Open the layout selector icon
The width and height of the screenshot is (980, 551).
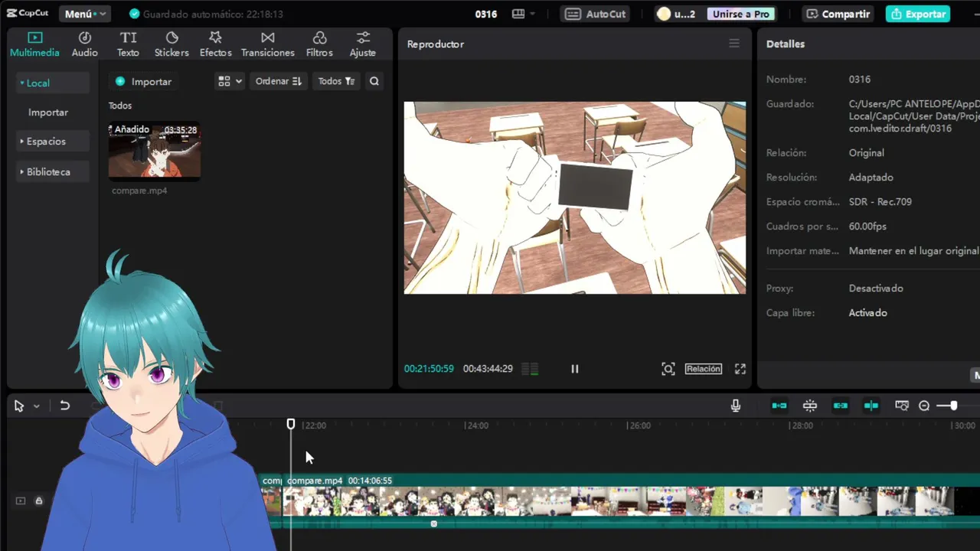coord(523,14)
